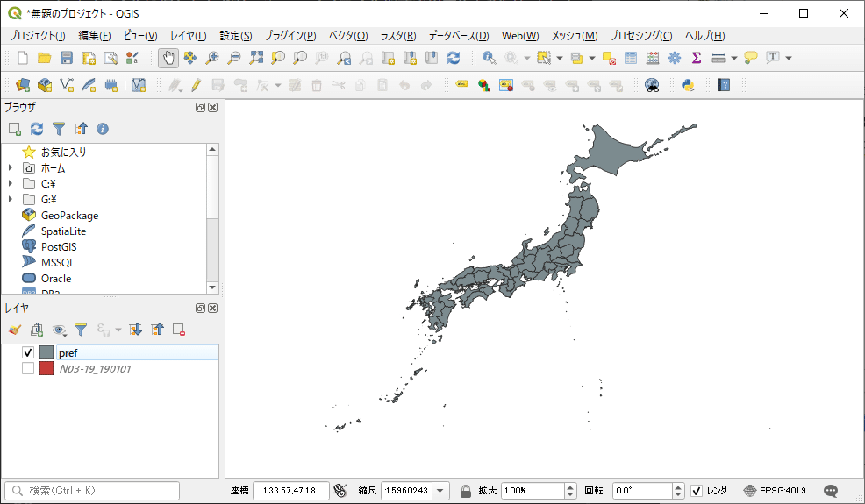Image resolution: width=865 pixels, height=504 pixels.
Task: Select GeoPackage in the Browser tree
Action: 69,215
